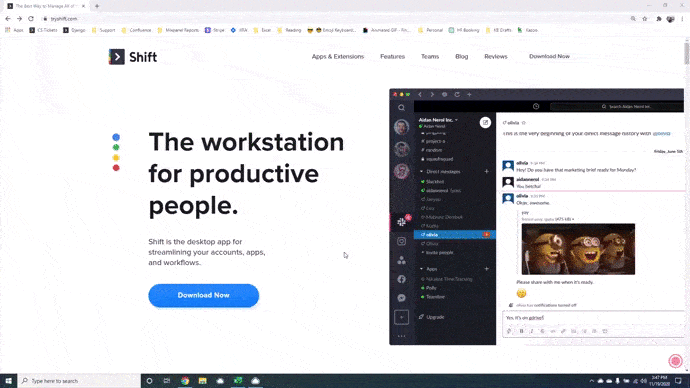690x388 pixels.
Task: Go to the Reviews page
Action: coord(496,56)
